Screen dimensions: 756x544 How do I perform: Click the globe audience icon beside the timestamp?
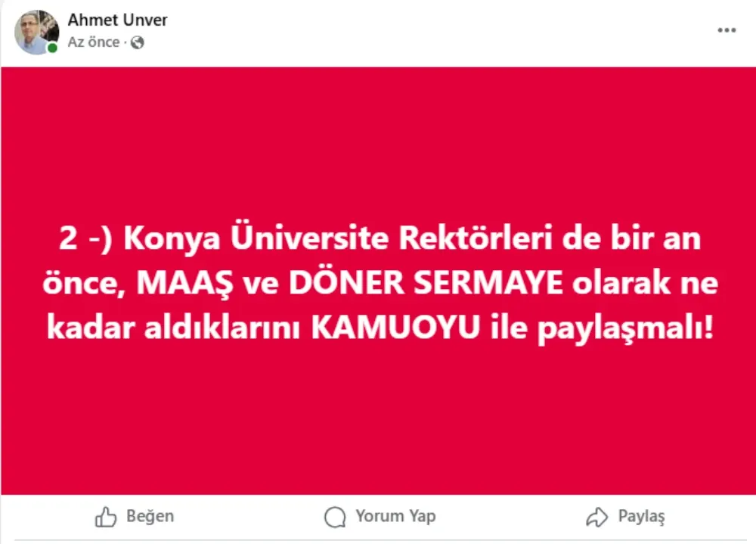click(x=137, y=43)
